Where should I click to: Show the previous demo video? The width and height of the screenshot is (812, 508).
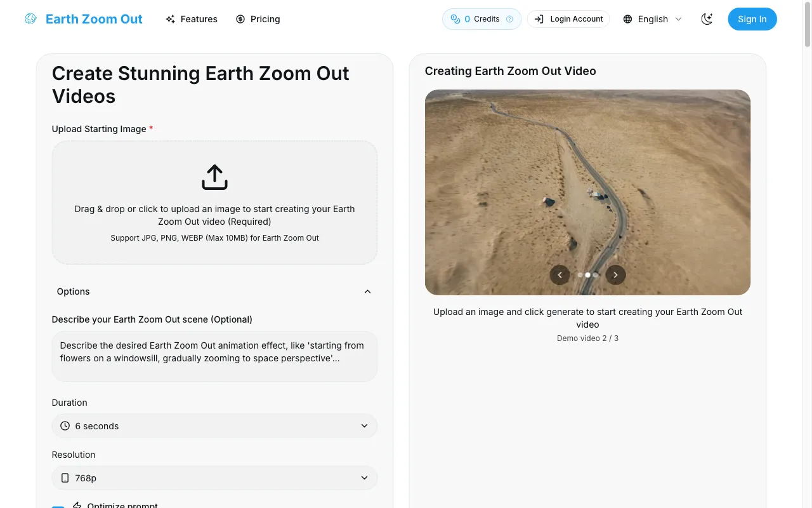[560, 275]
